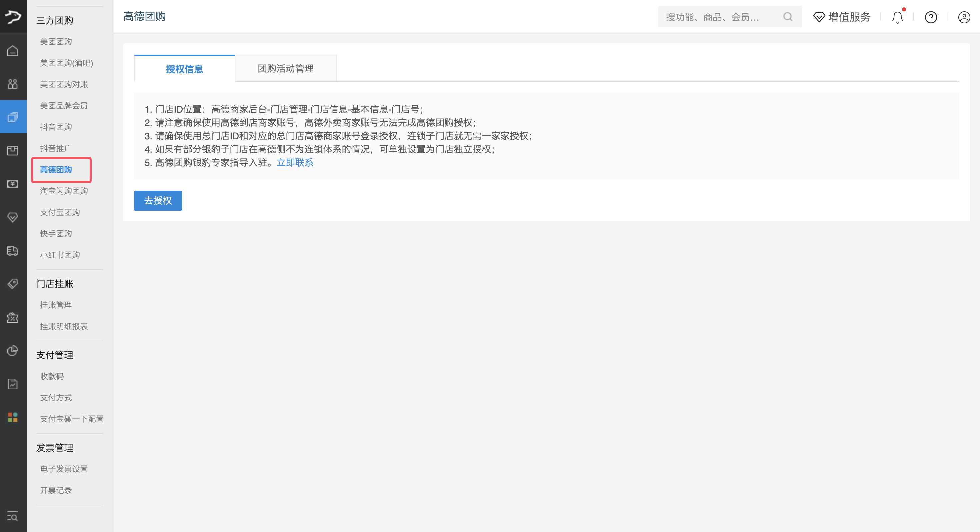Click the coupon percent sidebar icon

(13, 317)
